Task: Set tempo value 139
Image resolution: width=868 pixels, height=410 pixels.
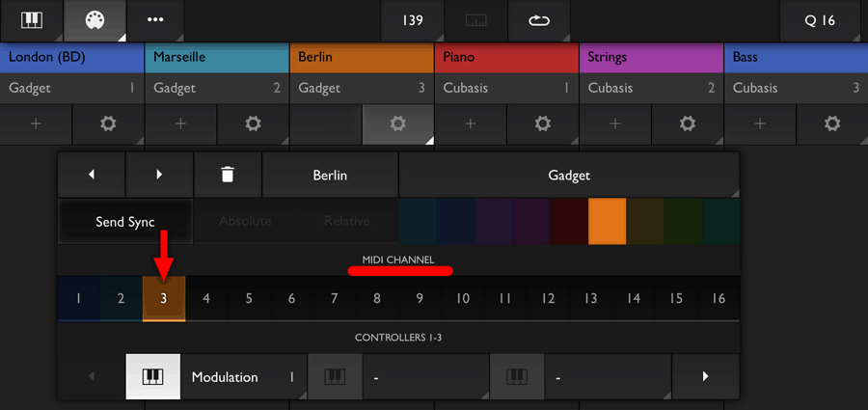Action: [x=413, y=20]
